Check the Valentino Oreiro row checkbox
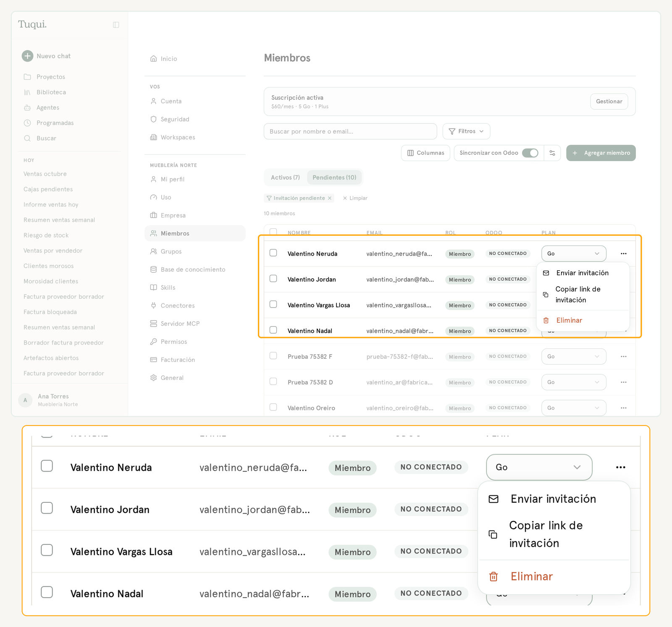Viewport: 672px width, 627px height. 273,407
